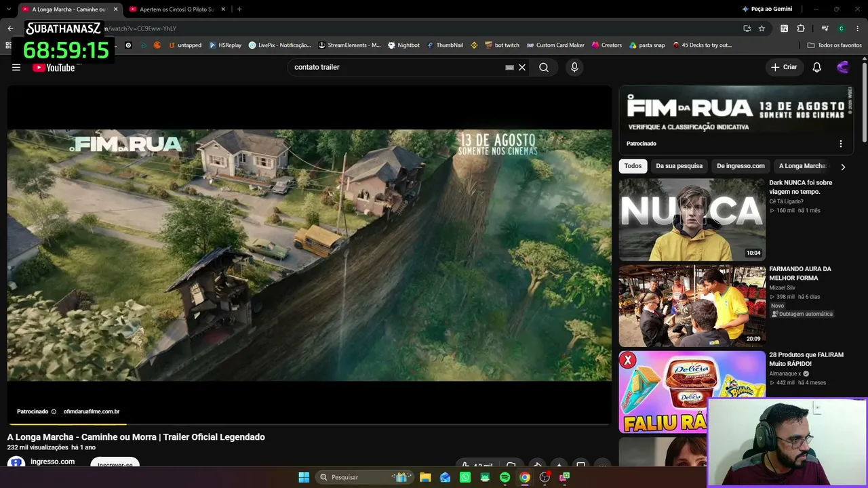Open the 'FARMANDO AURA' video thumbnail
Image resolution: width=868 pixels, height=488 pixels.
pos(692,306)
